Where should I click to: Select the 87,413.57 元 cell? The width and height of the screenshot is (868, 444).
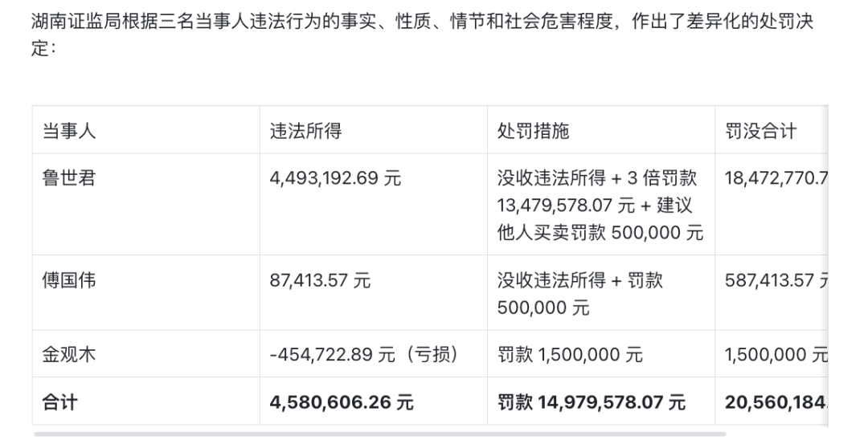(x=321, y=280)
